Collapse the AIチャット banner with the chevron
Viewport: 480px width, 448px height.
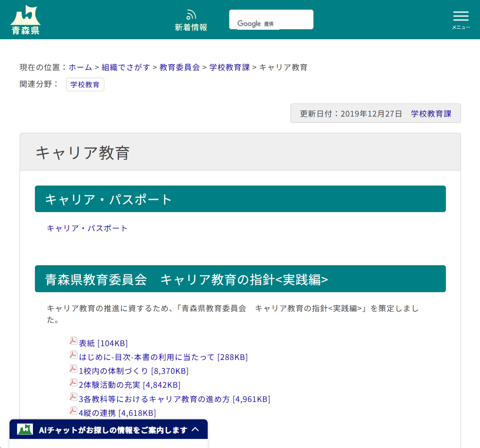click(196, 429)
